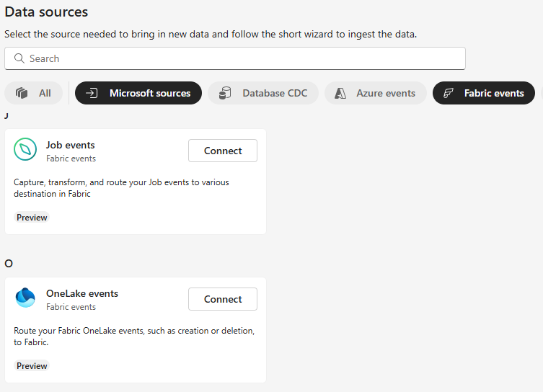The image size is (543, 392).
Task: Click the database icon in Database CDC chip
Action: [225, 93]
